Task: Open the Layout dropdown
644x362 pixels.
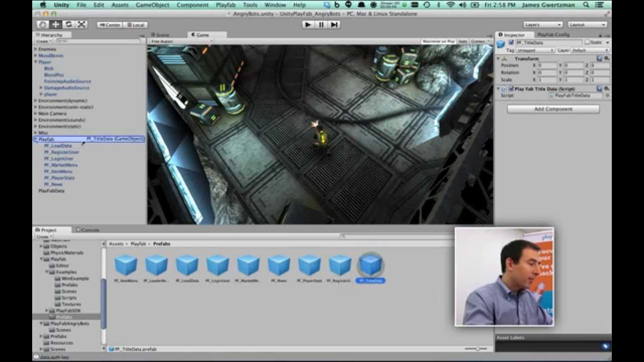Action: (587, 25)
